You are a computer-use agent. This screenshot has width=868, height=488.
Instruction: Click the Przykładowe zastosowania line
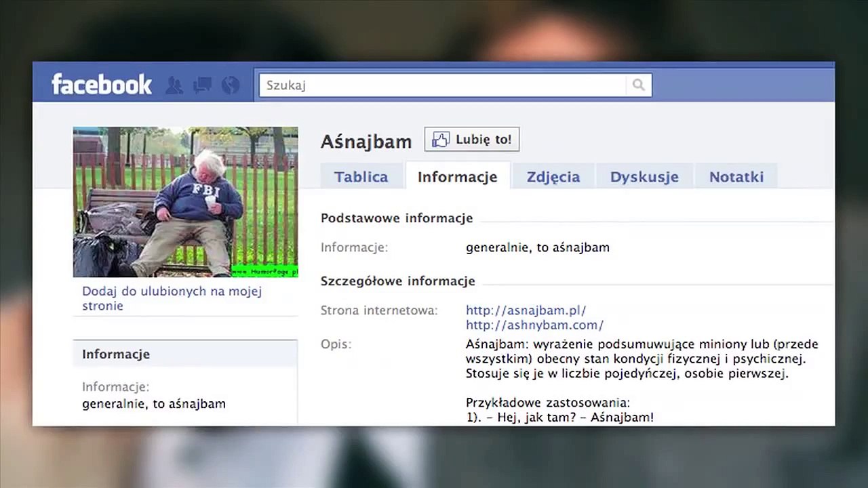click(548, 403)
